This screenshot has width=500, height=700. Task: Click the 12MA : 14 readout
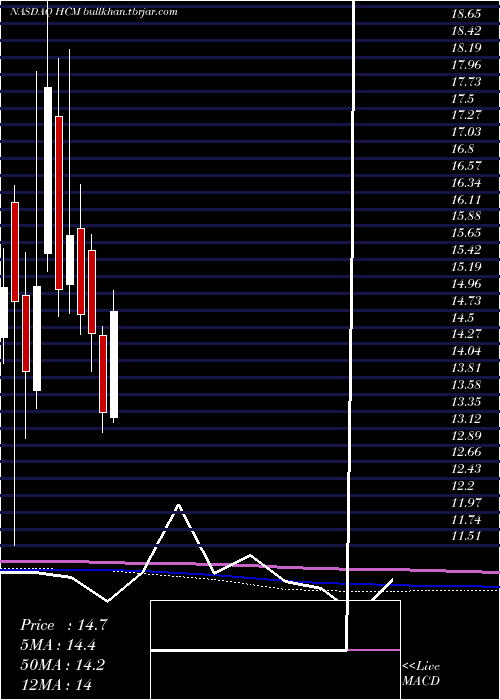(56, 684)
